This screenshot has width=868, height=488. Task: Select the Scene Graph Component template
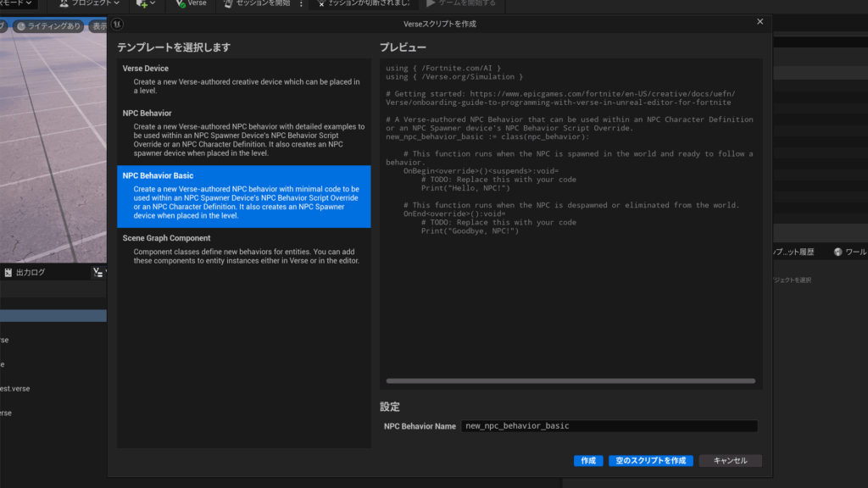point(243,249)
